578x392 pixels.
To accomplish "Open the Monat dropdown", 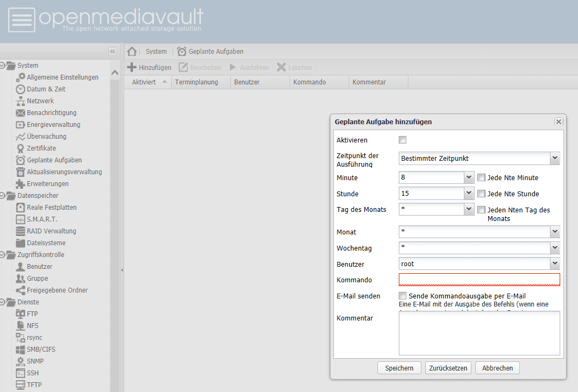I will point(555,232).
